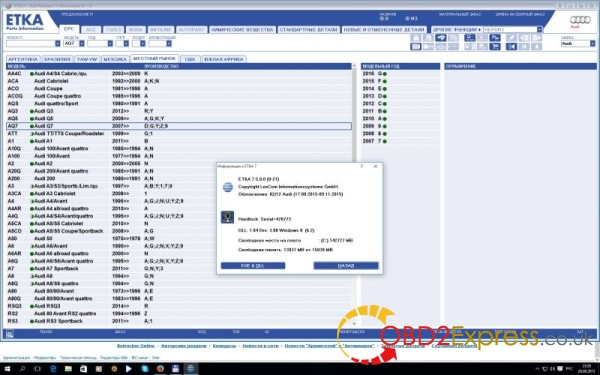Select the Audi Cabriolet ACA row
The image size is (600, 375).
(x=179, y=81)
